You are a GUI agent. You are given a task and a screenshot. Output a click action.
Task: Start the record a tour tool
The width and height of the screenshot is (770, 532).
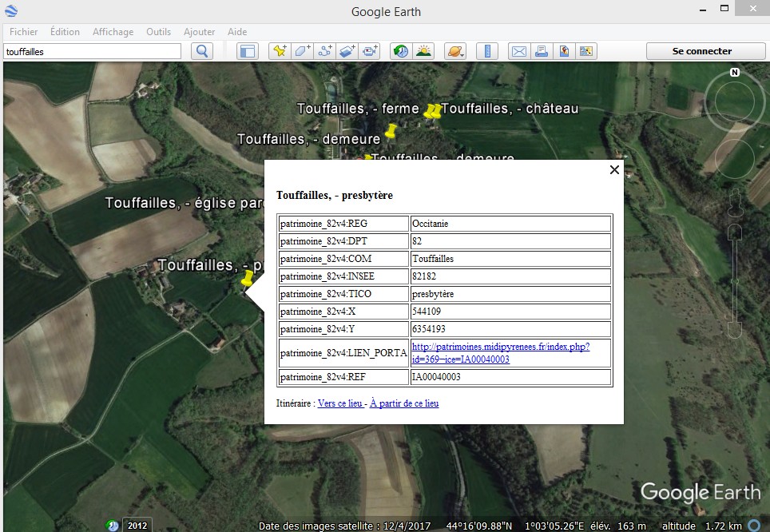coord(371,51)
